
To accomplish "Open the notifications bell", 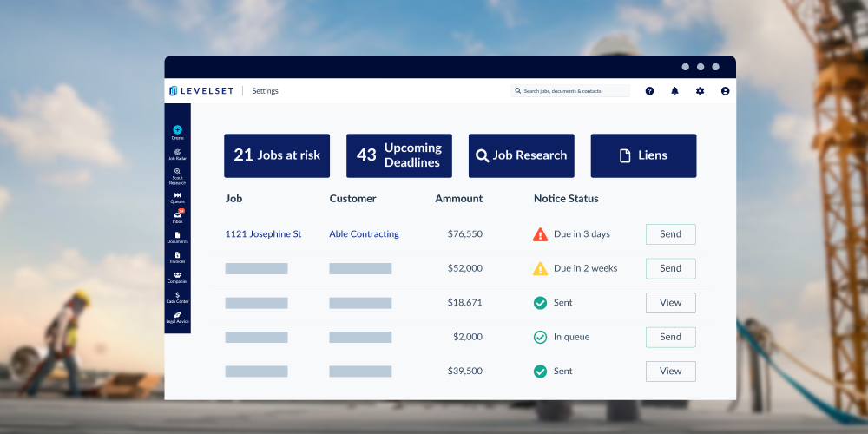I will tap(674, 91).
